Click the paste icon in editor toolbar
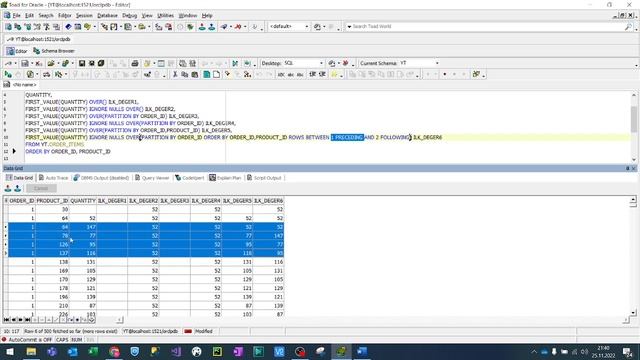The image size is (640, 360). coord(195,74)
